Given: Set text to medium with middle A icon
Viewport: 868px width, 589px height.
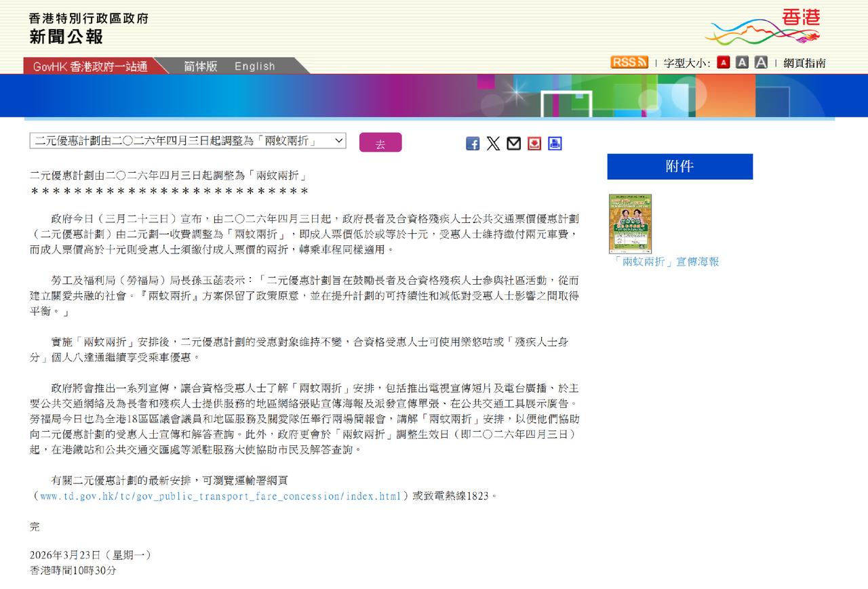Looking at the screenshot, I should pos(743,62).
